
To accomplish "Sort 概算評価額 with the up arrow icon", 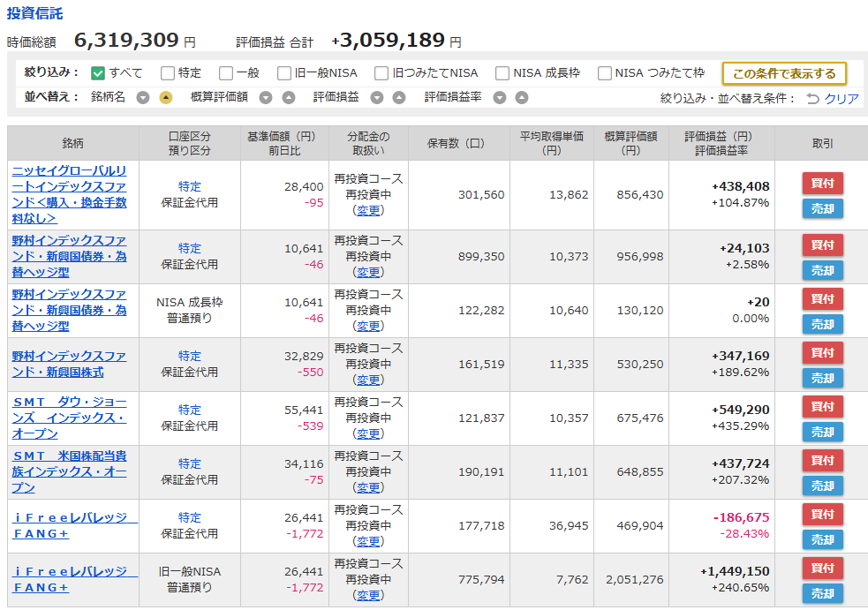I will pos(288,98).
